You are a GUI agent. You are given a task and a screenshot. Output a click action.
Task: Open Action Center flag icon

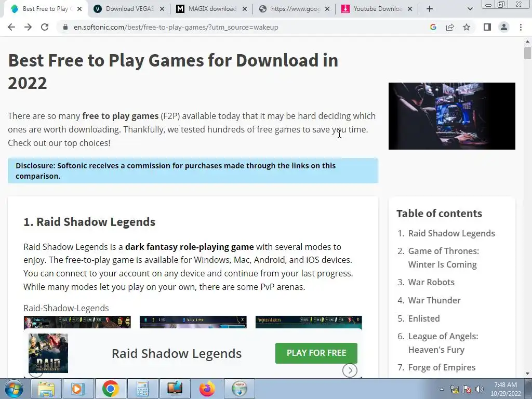467,389
